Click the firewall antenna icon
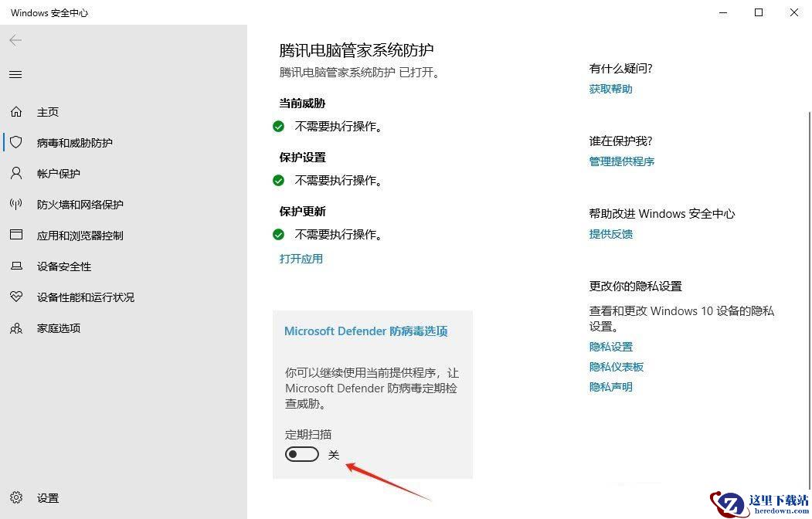Screen dimensions: 812x519 coord(16,204)
